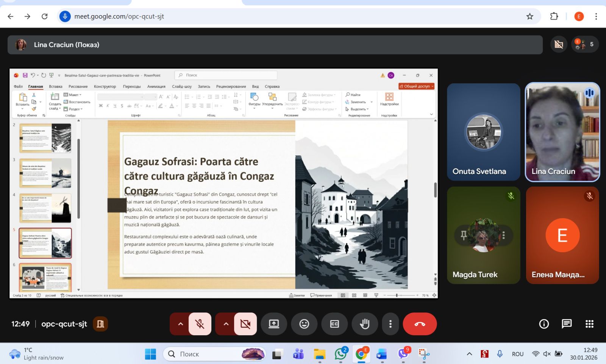Open the activities grid icon

[589, 324]
